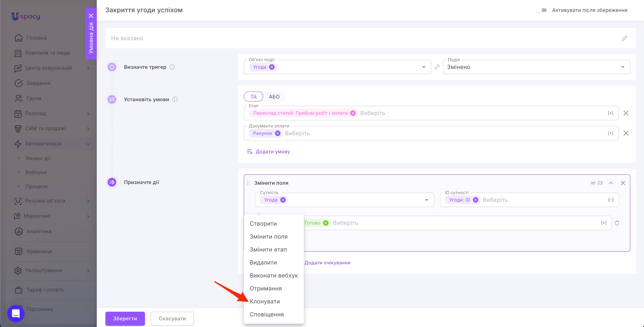Click the trigger step target icon

point(112,67)
